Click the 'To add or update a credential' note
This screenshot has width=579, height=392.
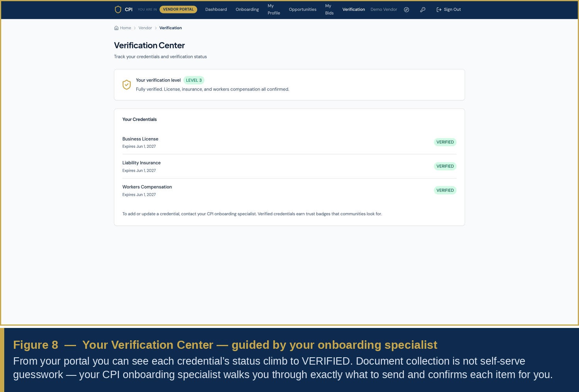pos(252,214)
